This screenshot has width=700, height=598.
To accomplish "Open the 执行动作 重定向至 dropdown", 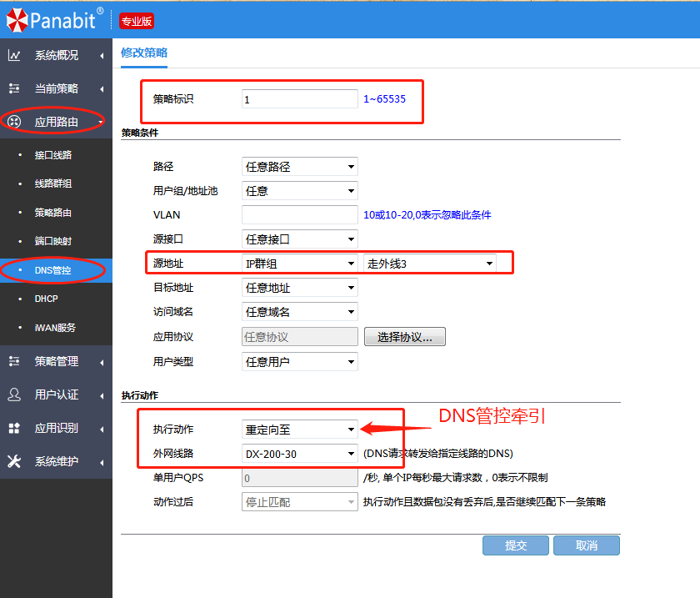I will pos(299,430).
